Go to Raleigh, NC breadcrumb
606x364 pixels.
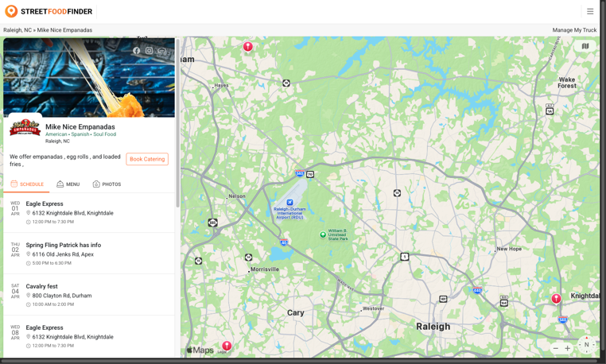[17, 30]
